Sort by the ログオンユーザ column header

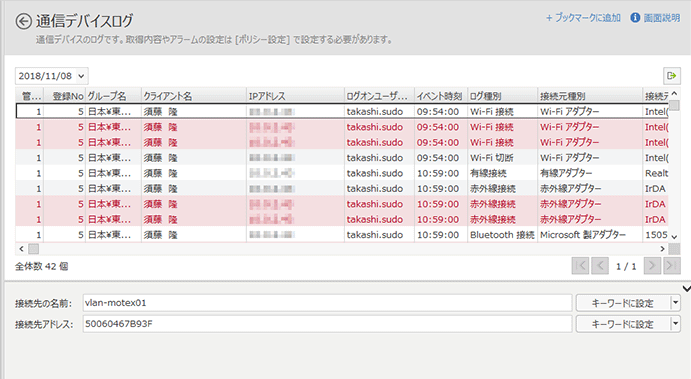point(379,96)
